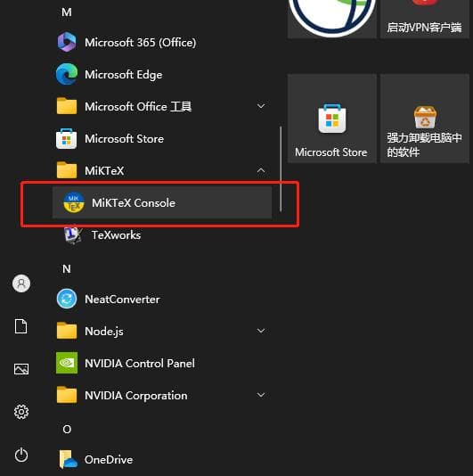Open Documents from the sidebar page icon

21,326
